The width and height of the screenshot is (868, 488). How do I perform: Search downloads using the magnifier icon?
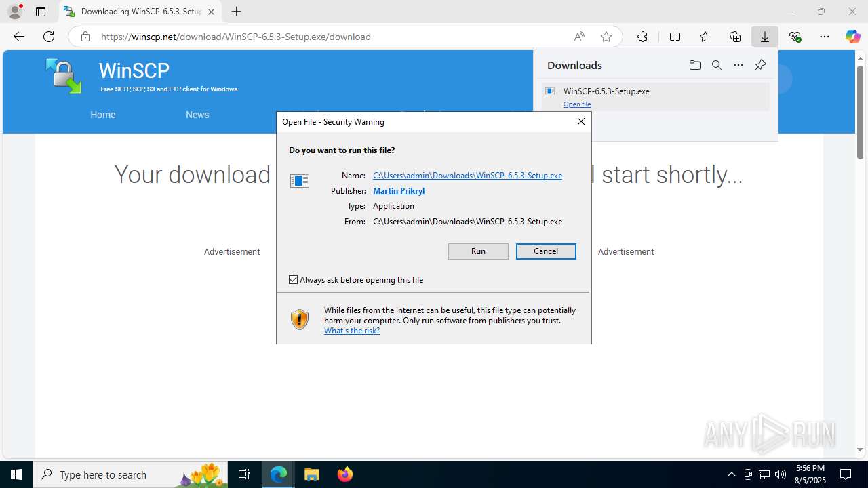[x=717, y=65]
